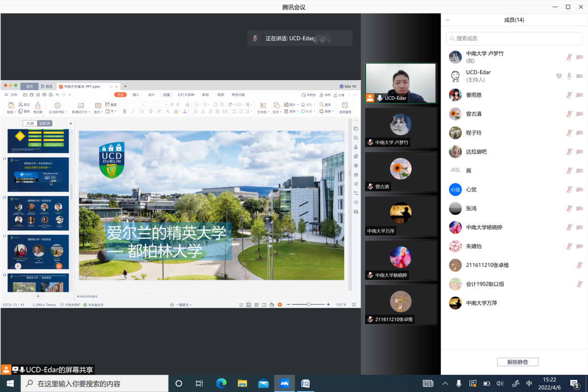This screenshot has width=588, height=392.
Task: Click the Find (查找) magnifier icon in the ribbon
Action: [322, 105]
